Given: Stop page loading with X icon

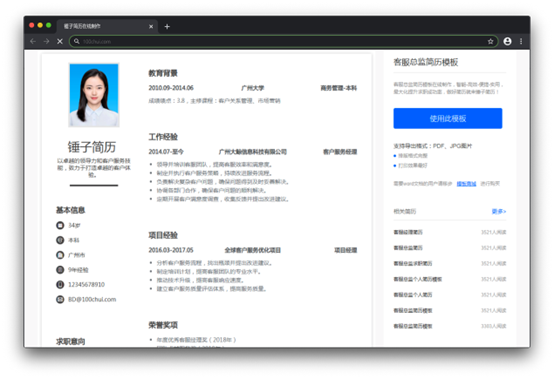Looking at the screenshot, I should pos(60,41).
